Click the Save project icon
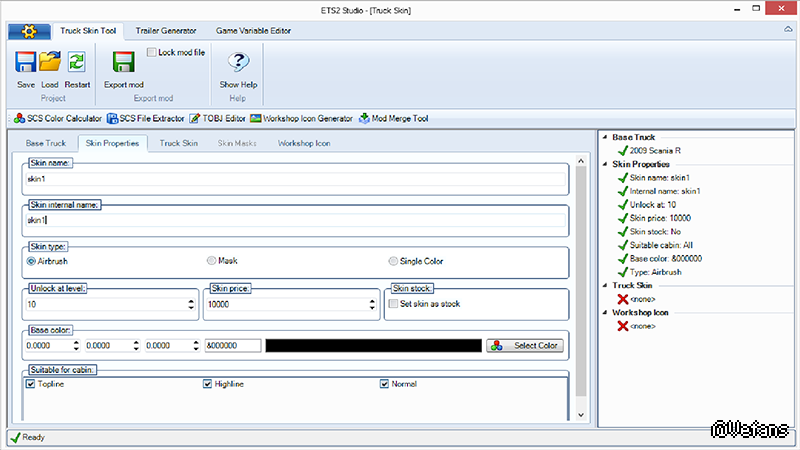Image resolution: width=800 pixels, height=450 pixels. [26, 64]
